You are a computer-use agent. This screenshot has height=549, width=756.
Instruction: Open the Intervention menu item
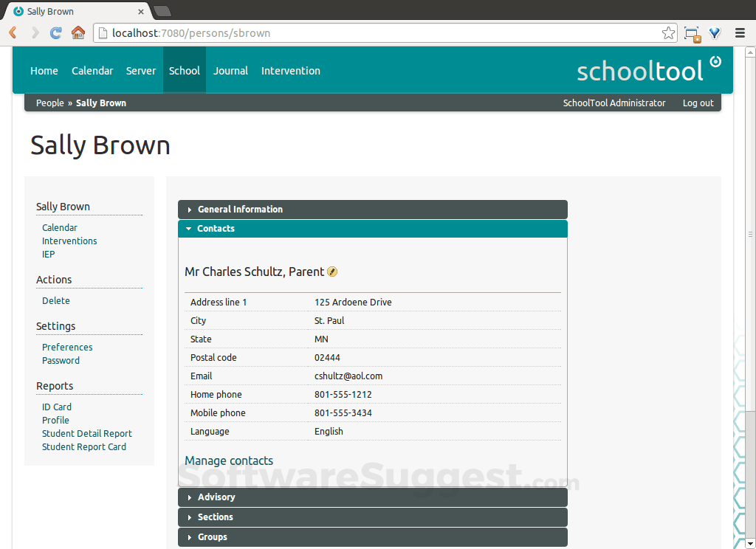pyautogui.click(x=290, y=70)
